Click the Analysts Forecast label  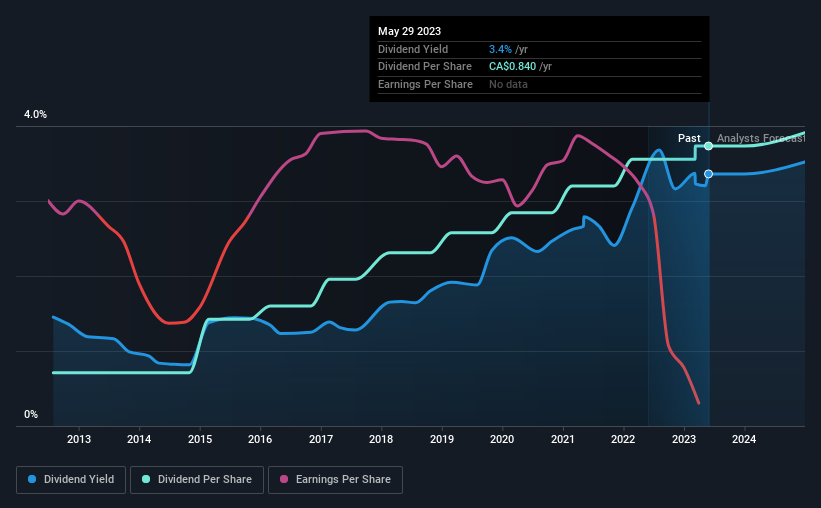pyautogui.click(x=761, y=138)
